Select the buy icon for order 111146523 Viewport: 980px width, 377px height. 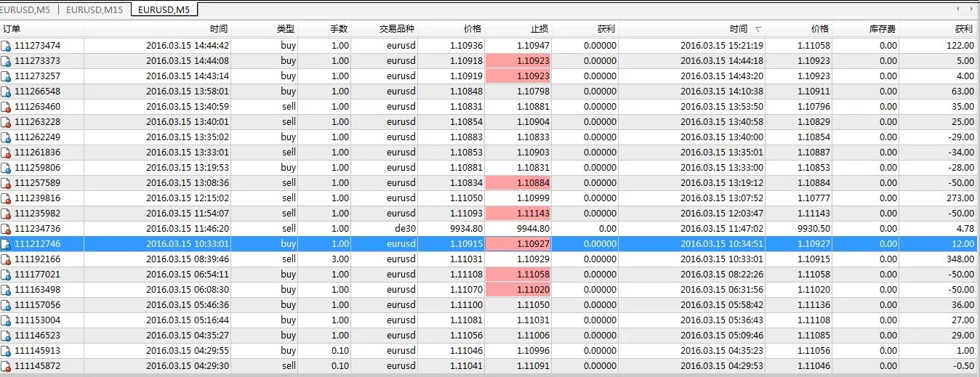point(7,336)
